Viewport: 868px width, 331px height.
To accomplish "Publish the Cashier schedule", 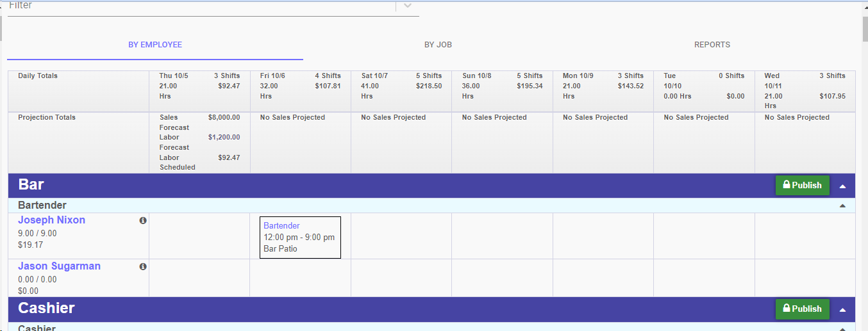I will pos(803,309).
